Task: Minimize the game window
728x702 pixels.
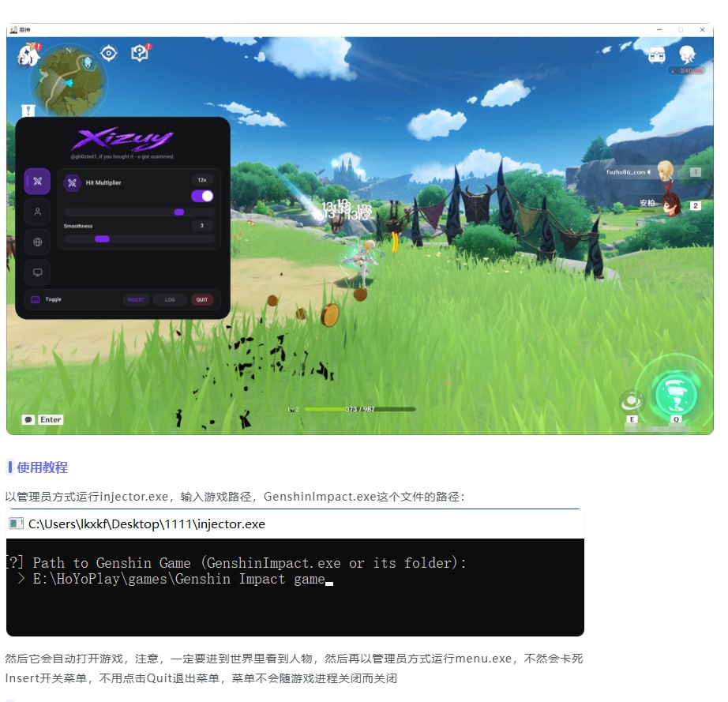Action: [x=659, y=30]
